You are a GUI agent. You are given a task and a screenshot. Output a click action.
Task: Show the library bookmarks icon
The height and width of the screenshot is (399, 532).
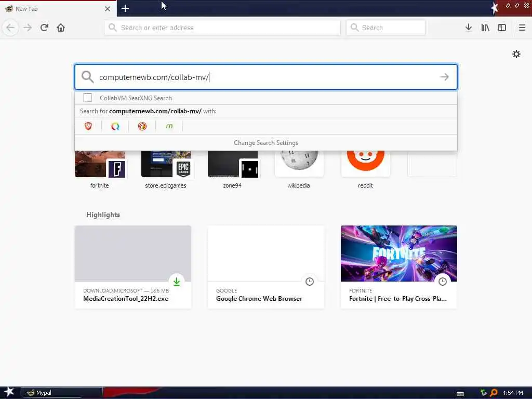point(485,28)
